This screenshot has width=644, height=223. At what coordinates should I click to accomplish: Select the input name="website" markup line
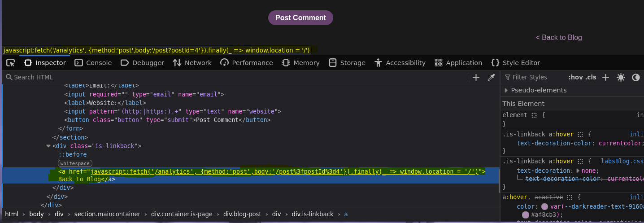click(173, 111)
